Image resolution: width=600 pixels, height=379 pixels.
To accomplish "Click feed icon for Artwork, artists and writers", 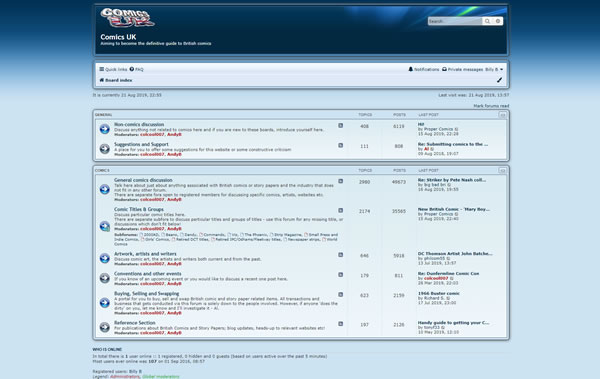I will click(x=341, y=255).
